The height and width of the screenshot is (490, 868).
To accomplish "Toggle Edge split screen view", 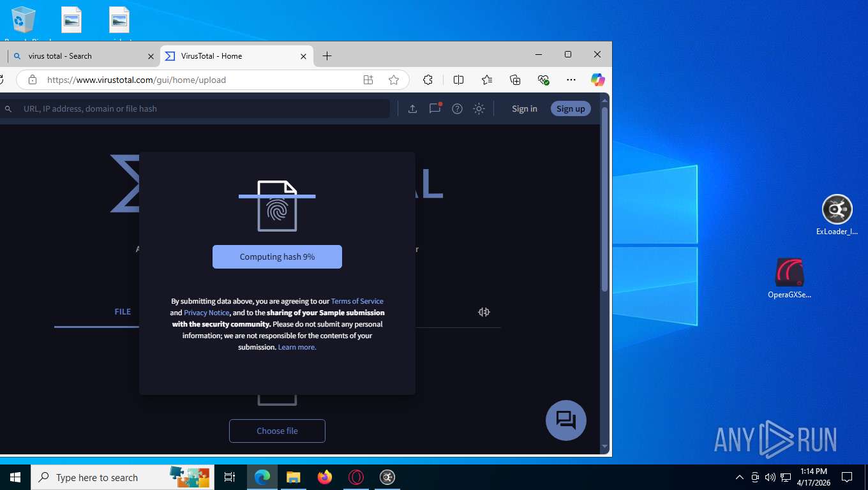I will pos(458,80).
